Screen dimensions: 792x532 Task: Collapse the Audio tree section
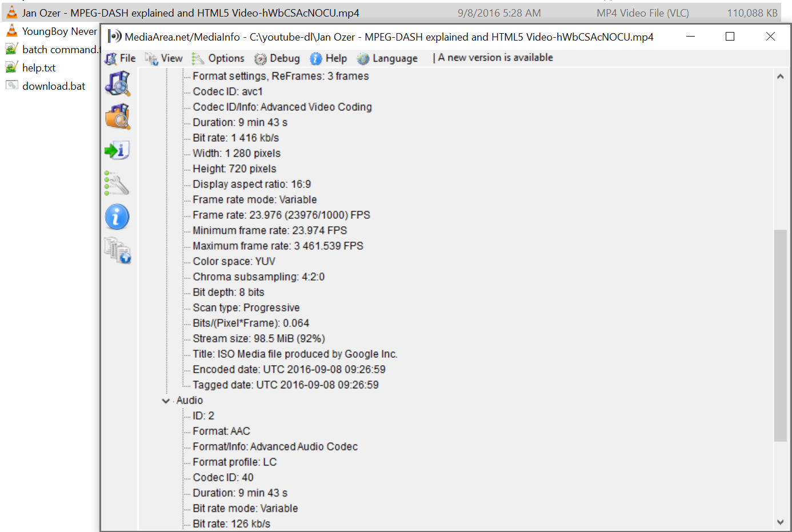[x=166, y=401]
